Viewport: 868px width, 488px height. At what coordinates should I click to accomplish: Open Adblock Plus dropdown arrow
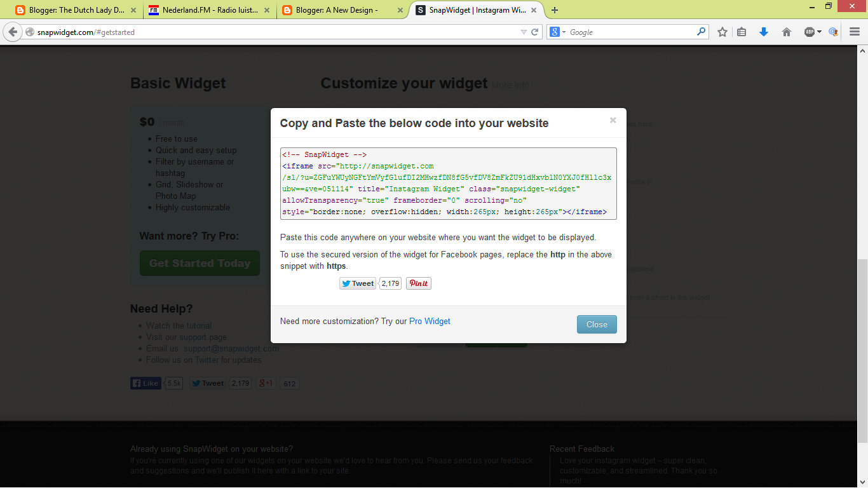click(819, 32)
